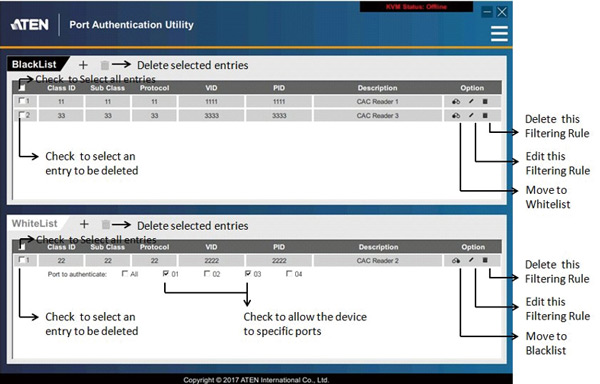Move CAC Reader 1 to whitelist
This screenshot has height=384, width=600.
(456, 101)
